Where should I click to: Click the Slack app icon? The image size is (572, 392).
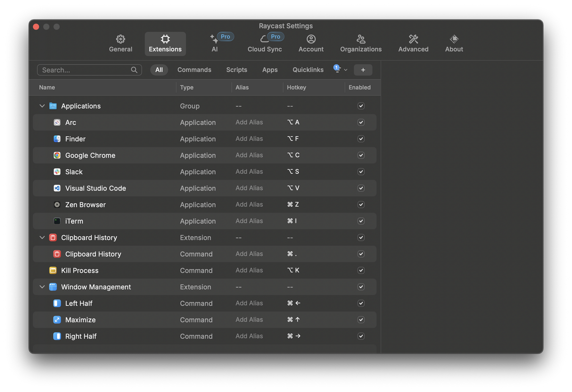57,172
